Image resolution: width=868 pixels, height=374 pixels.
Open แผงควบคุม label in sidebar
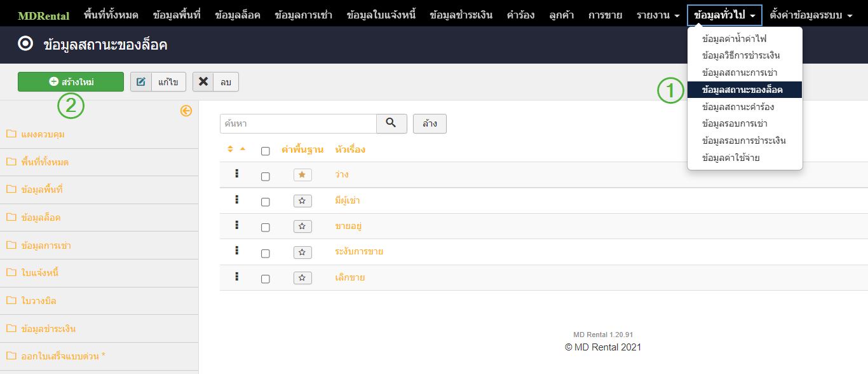pyautogui.click(x=43, y=134)
